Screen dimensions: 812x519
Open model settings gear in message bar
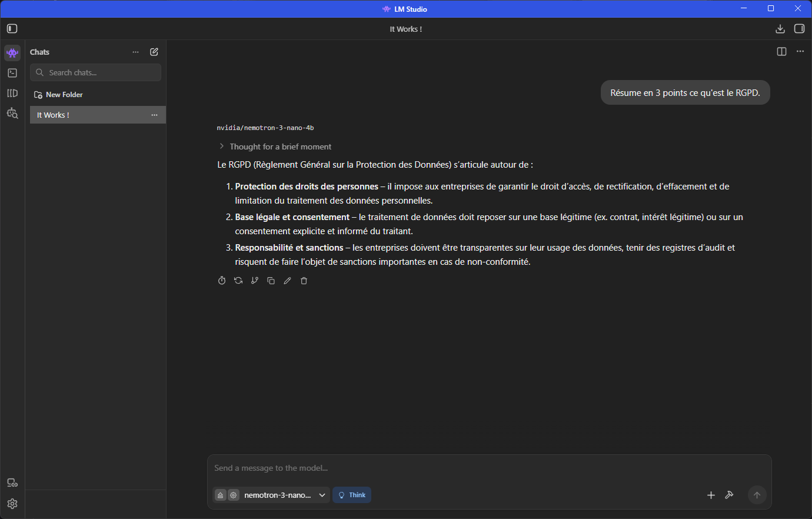(x=234, y=495)
